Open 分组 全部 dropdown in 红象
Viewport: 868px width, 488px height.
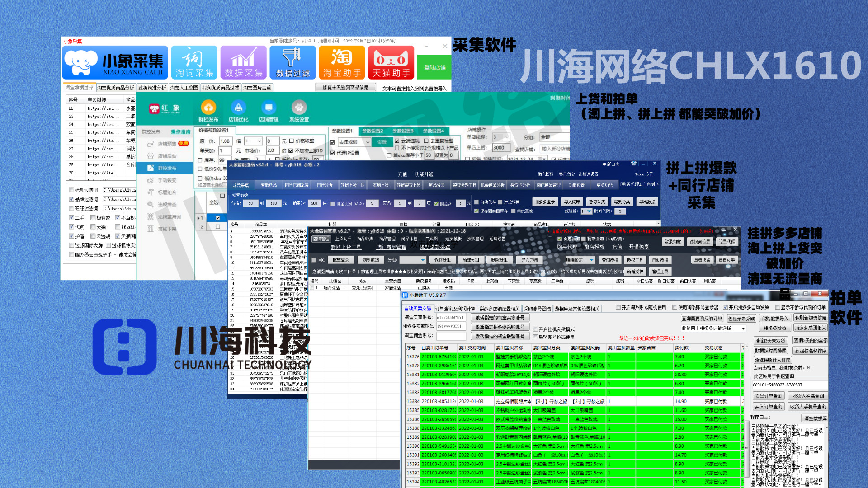(x=554, y=137)
